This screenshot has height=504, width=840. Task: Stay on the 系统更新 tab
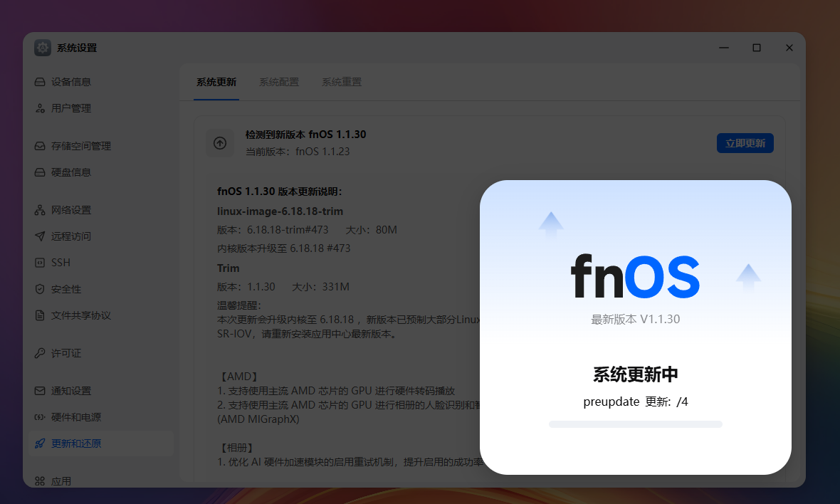(x=215, y=82)
